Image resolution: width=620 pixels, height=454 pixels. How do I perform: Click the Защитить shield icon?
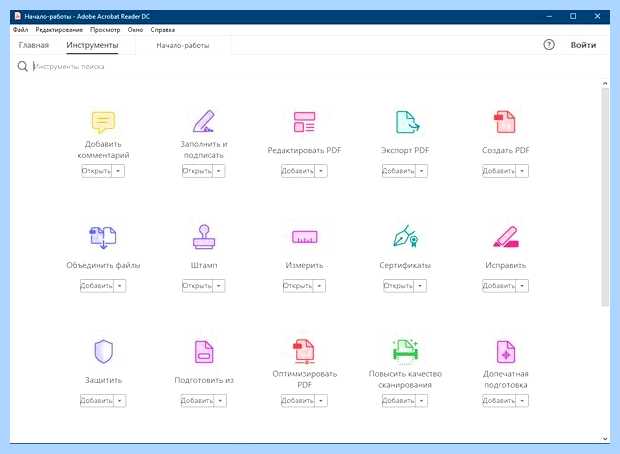(104, 351)
